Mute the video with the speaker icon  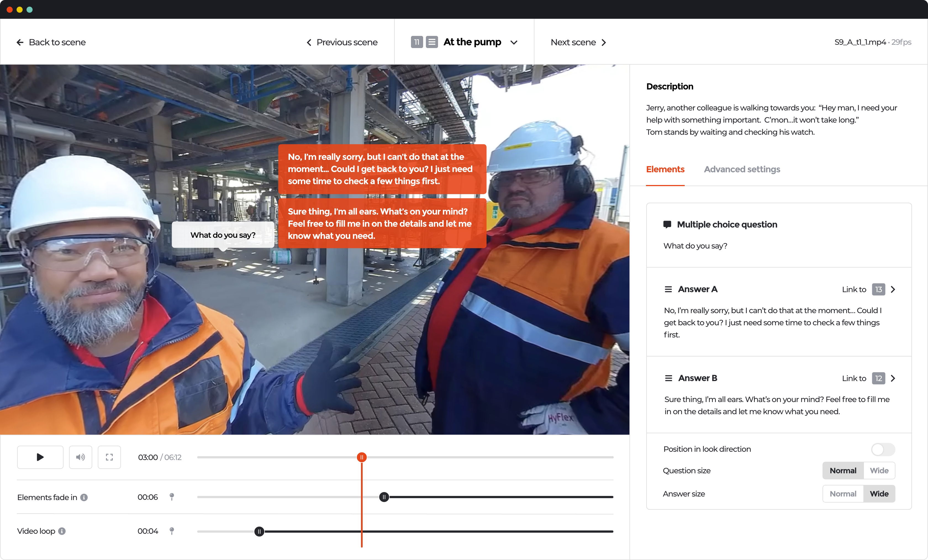[80, 457]
